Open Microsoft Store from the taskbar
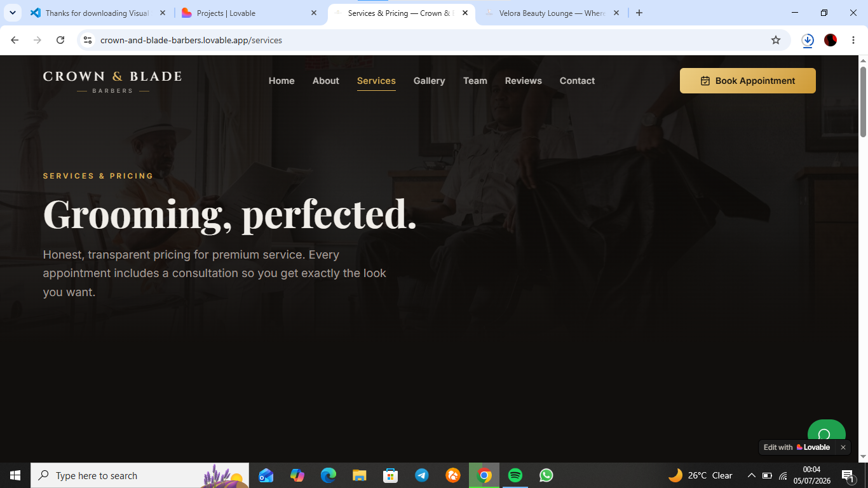The image size is (868, 488). [x=391, y=475]
